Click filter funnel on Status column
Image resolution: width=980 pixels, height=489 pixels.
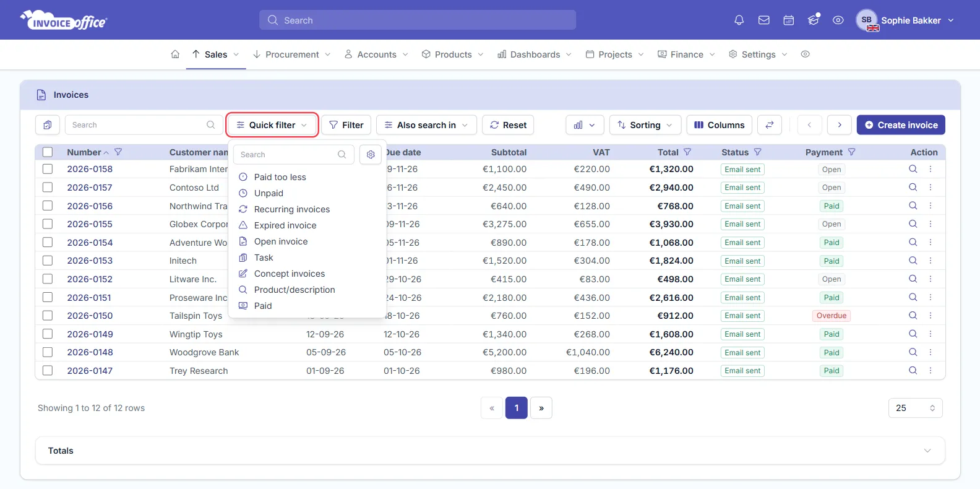[757, 152]
